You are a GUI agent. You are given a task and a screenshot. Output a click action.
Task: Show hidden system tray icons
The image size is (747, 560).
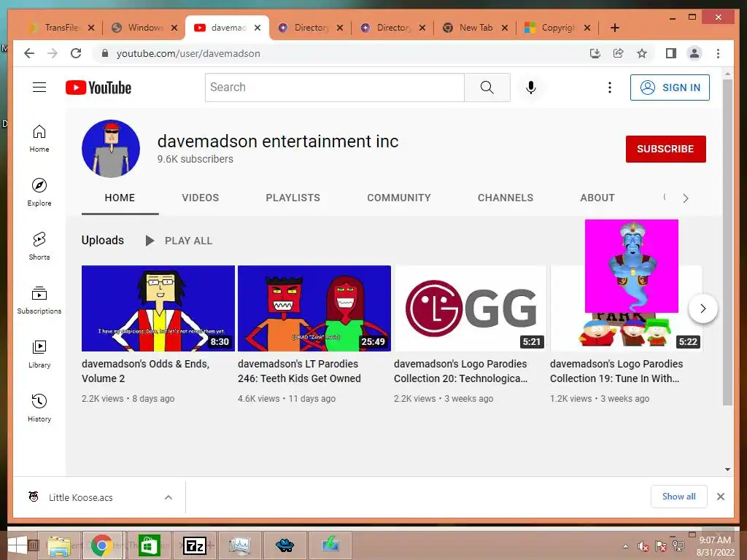[625, 546]
